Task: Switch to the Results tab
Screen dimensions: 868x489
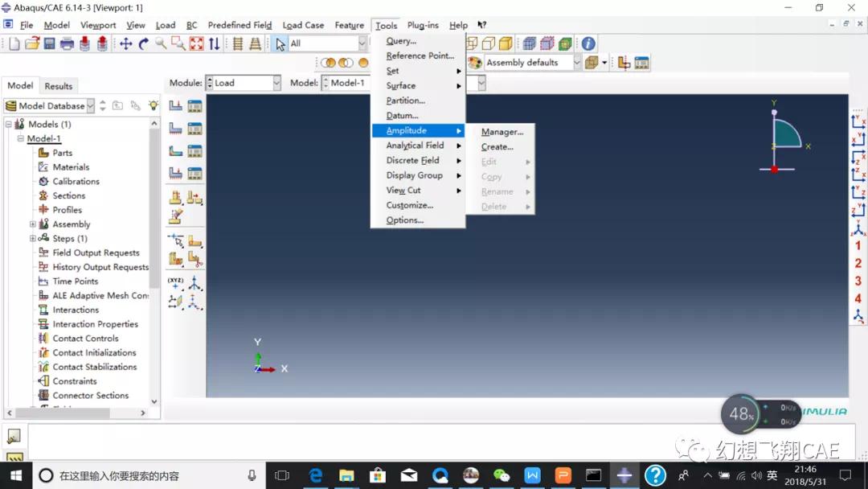Action: click(x=58, y=86)
